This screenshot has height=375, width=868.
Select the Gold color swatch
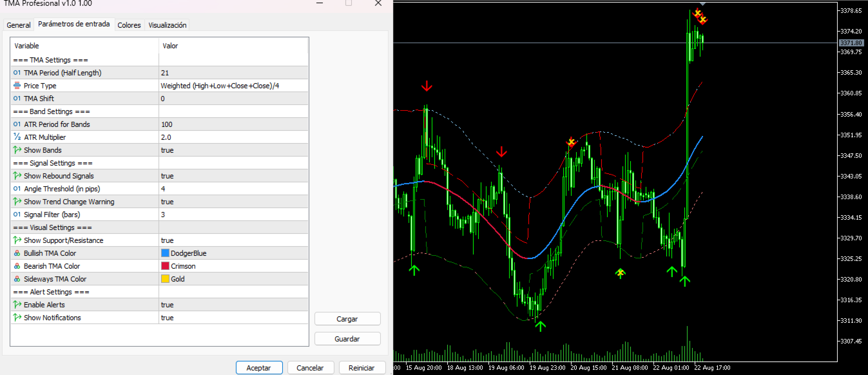click(x=165, y=279)
